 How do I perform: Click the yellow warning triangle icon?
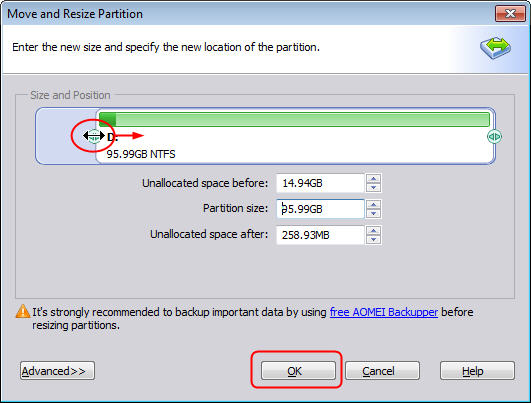(x=23, y=312)
